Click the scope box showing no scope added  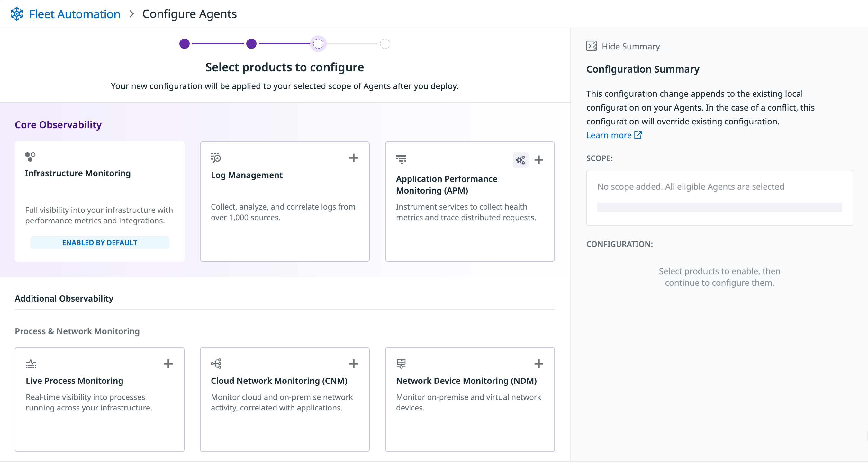click(719, 197)
